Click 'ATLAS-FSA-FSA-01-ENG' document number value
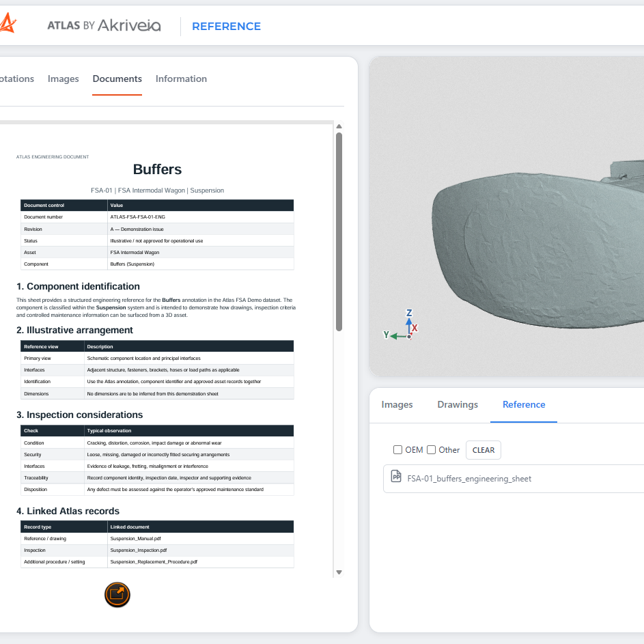Image resolution: width=644 pixels, height=644 pixels. pyautogui.click(x=137, y=217)
